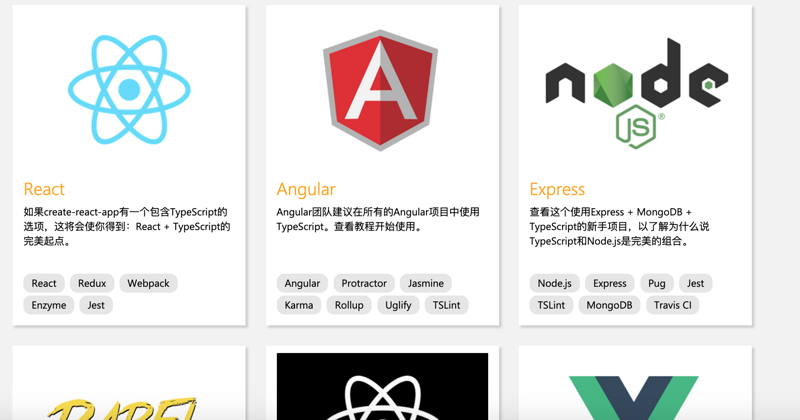Image resolution: width=800 pixels, height=420 pixels.
Task: Open the Express heading link
Action: click(557, 189)
